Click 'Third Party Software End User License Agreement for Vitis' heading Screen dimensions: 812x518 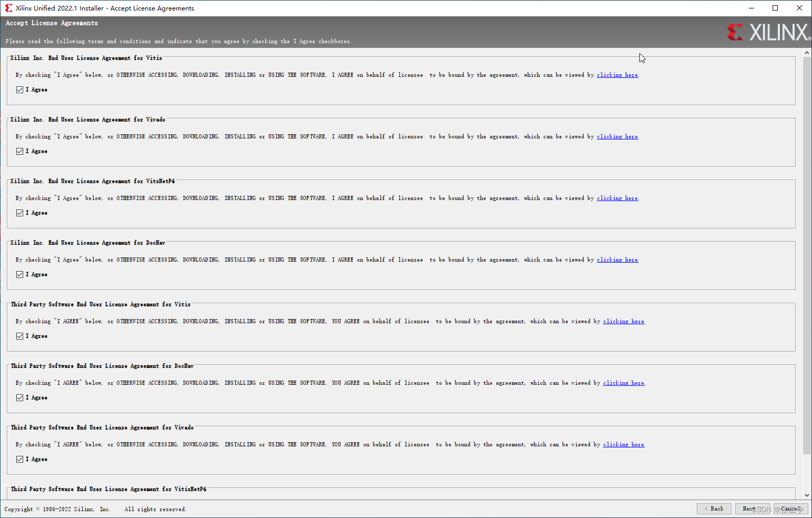[x=101, y=304]
